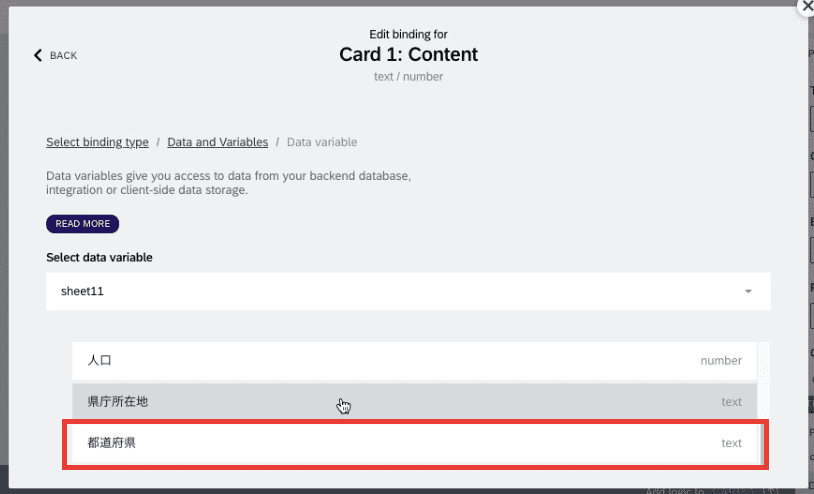The image size is (814, 494).
Task: Expand the sheet11 data variable dropdown
Action: click(x=408, y=292)
